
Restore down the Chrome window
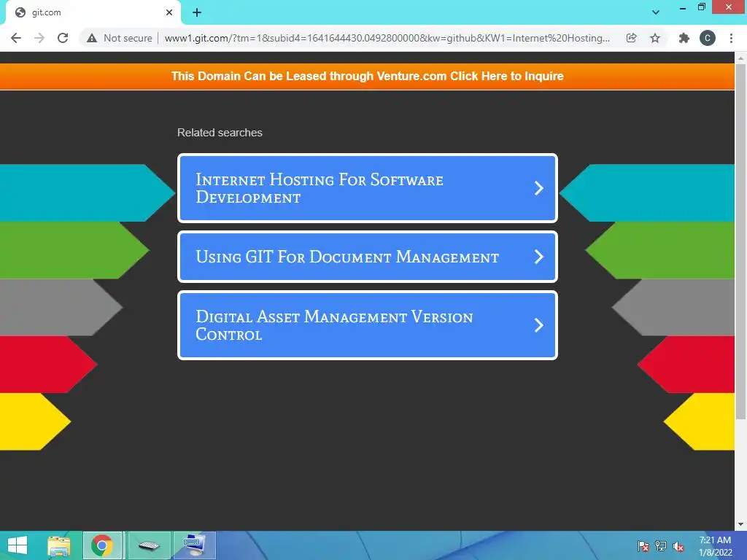702,7
